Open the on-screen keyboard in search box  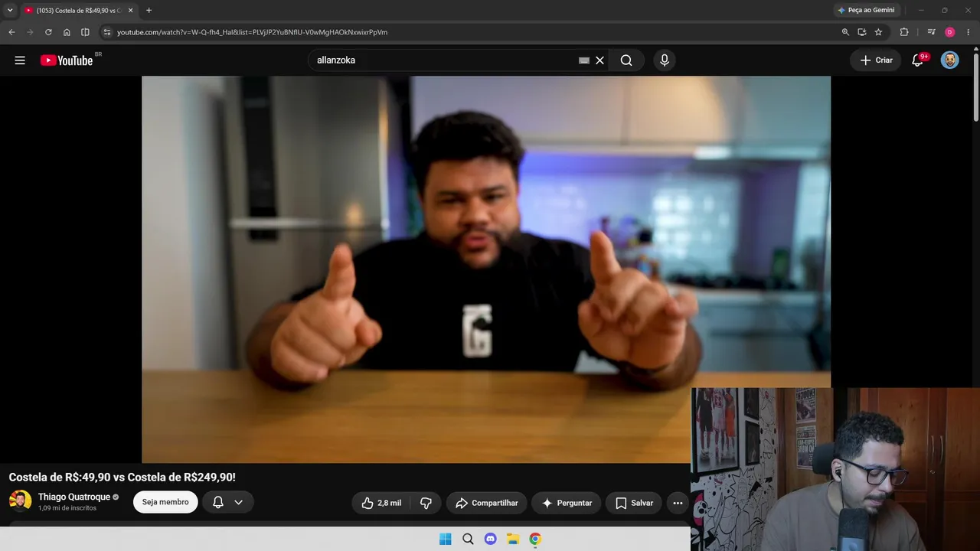(x=584, y=60)
